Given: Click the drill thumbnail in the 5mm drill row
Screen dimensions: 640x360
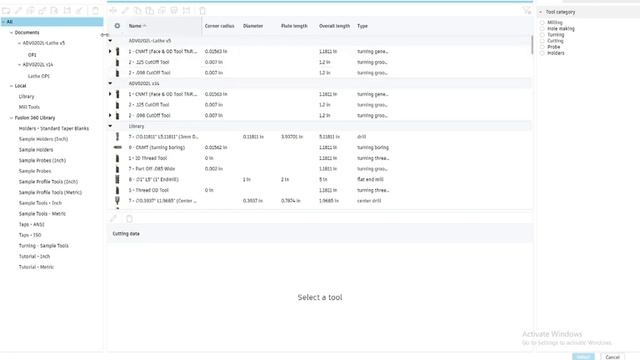Looking at the screenshot, I should pyautogui.click(x=118, y=137).
